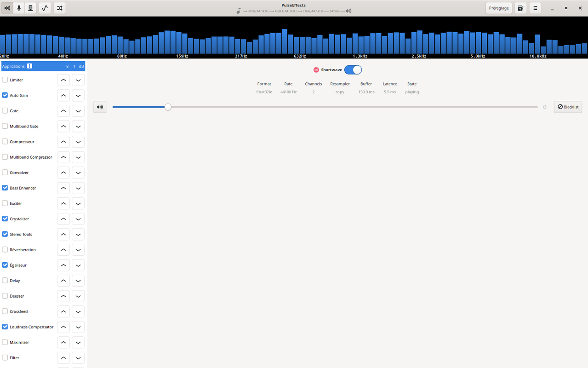
Task: Move Loudness Compensator up
Action: coord(63,327)
